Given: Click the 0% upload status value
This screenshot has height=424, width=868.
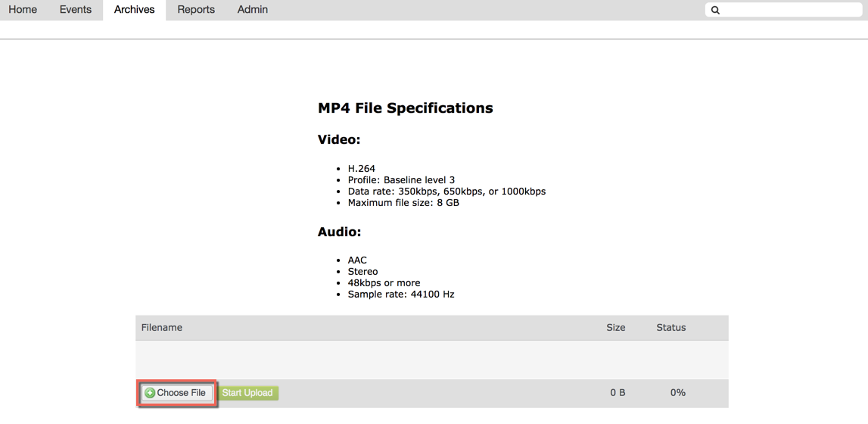Looking at the screenshot, I should [678, 393].
